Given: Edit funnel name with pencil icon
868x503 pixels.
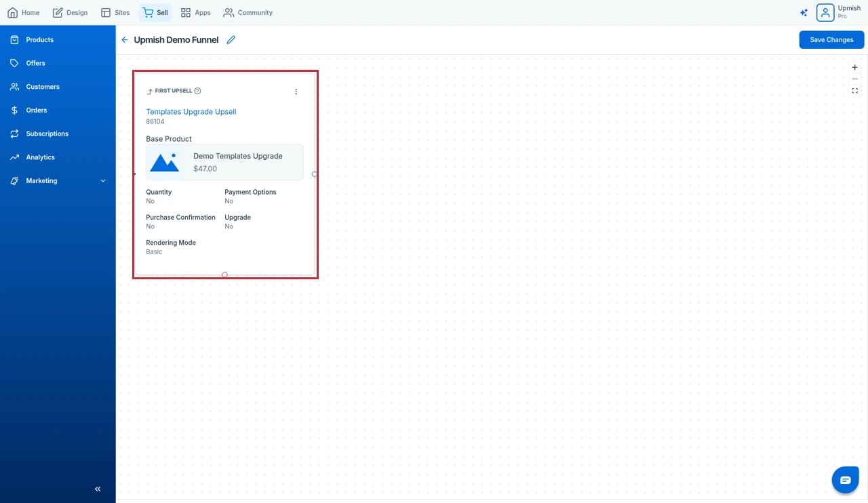Looking at the screenshot, I should 231,40.
